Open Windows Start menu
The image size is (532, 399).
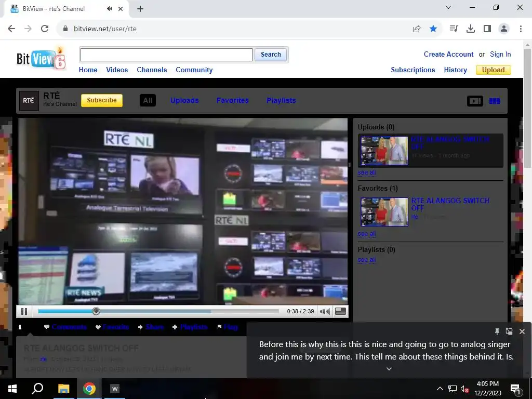[x=12, y=389]
